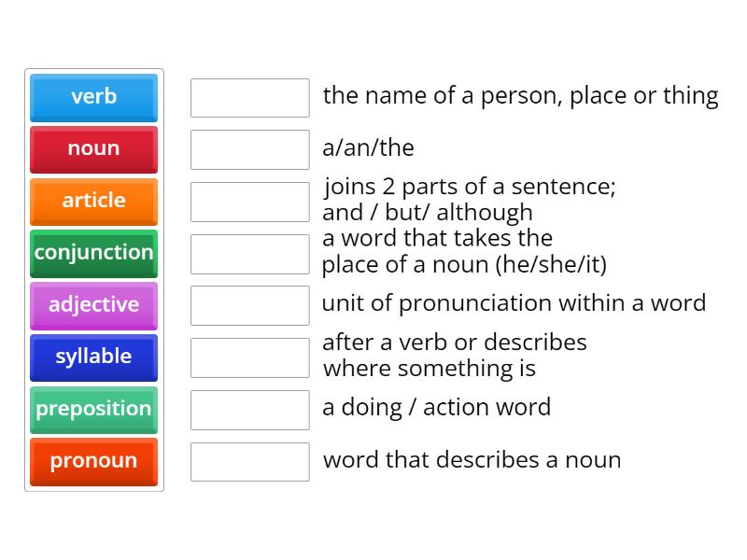Click the definition 'a doing / action word'
This screenshot has height=560, width=747.
coord(437,407)
